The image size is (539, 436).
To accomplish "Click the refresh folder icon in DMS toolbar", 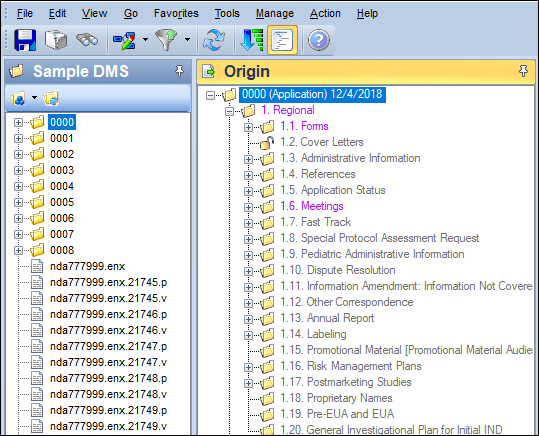I will (x=51, y=98).
